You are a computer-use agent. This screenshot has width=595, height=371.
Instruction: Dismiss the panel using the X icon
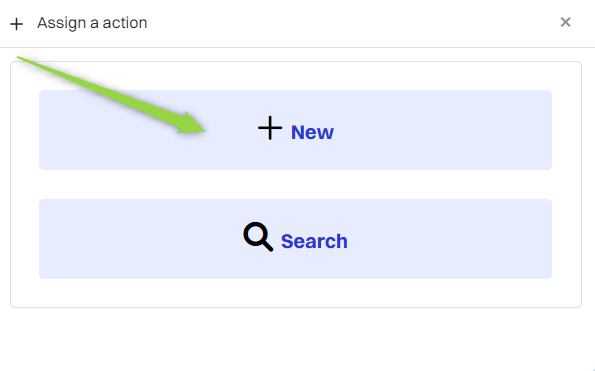(565, 22)
